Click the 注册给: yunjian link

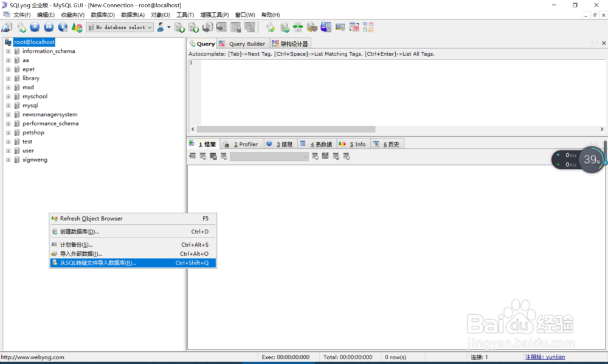tap(545, 357)
